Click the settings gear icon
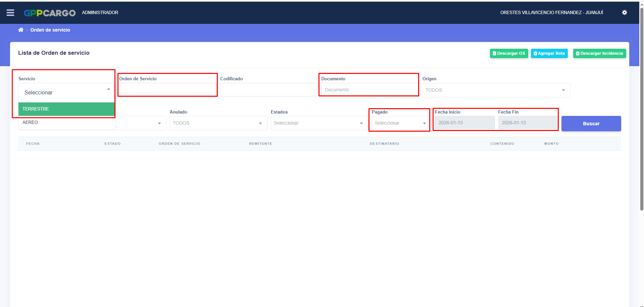 pyautogui.click(x=624, y=12)
